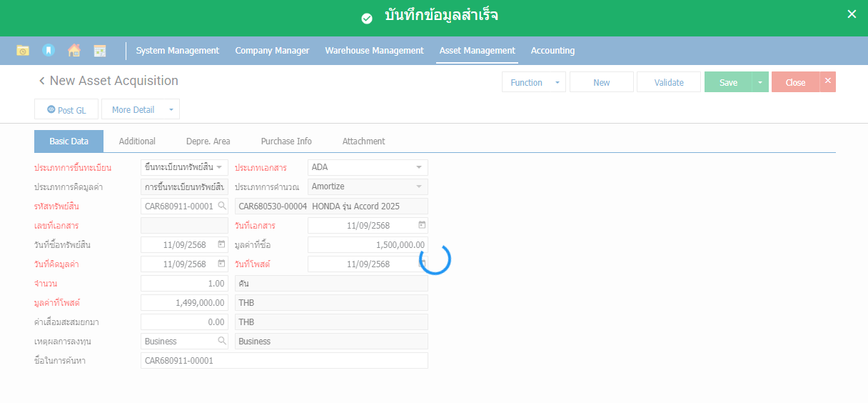Screen dimensions: 868x403
Task: Expand the Save button dropdown arrow
Action: tap(759, 83)
